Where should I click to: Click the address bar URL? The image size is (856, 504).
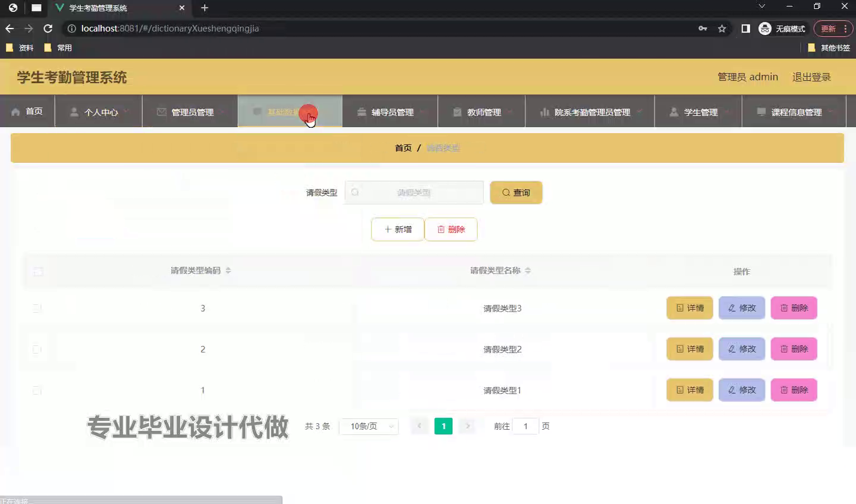click(170, 29)
